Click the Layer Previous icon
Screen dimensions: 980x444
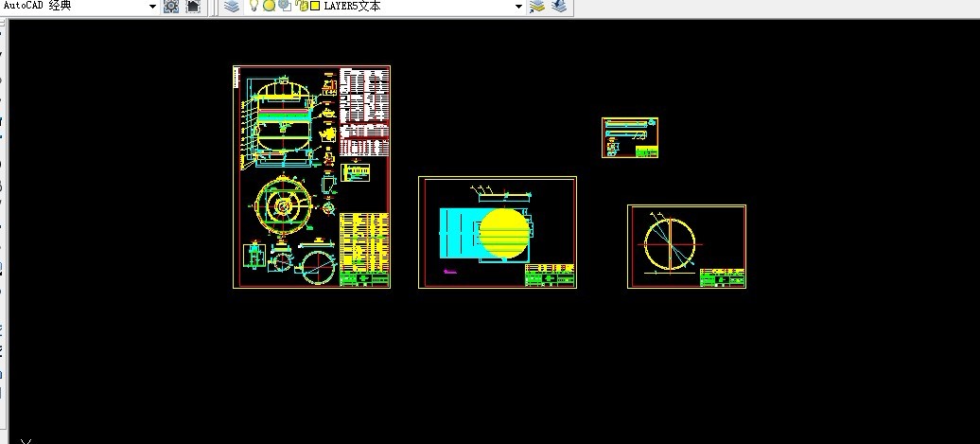coord(559,7)
